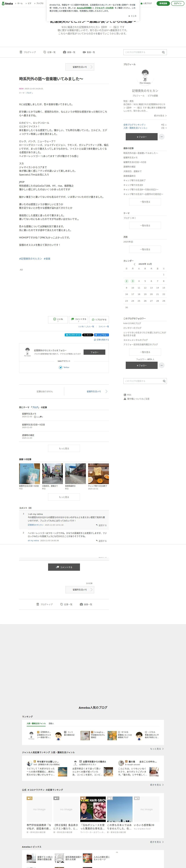
Task: Go to the previous calendar month with the left chevron
Action: click(x=134, y=264)
